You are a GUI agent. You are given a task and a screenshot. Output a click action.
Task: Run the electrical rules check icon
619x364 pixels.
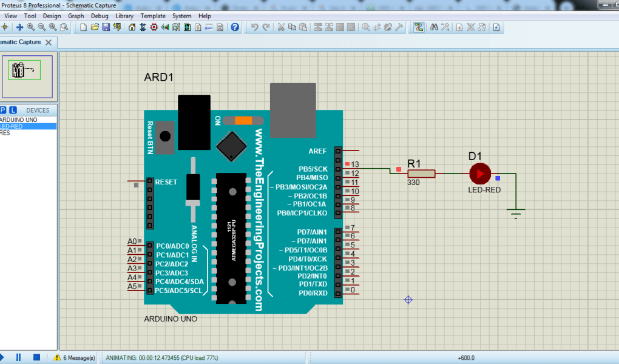coord(496,27)
